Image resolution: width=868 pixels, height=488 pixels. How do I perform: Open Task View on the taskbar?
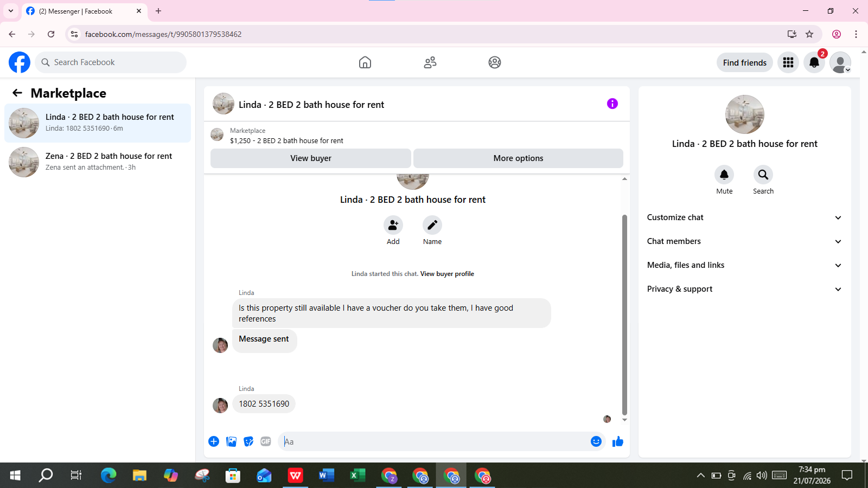pyautogui.click(x=76, y=476)
